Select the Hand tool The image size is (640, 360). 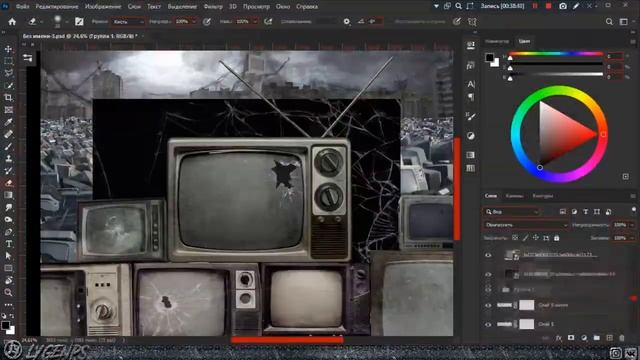tap(8, 280)
